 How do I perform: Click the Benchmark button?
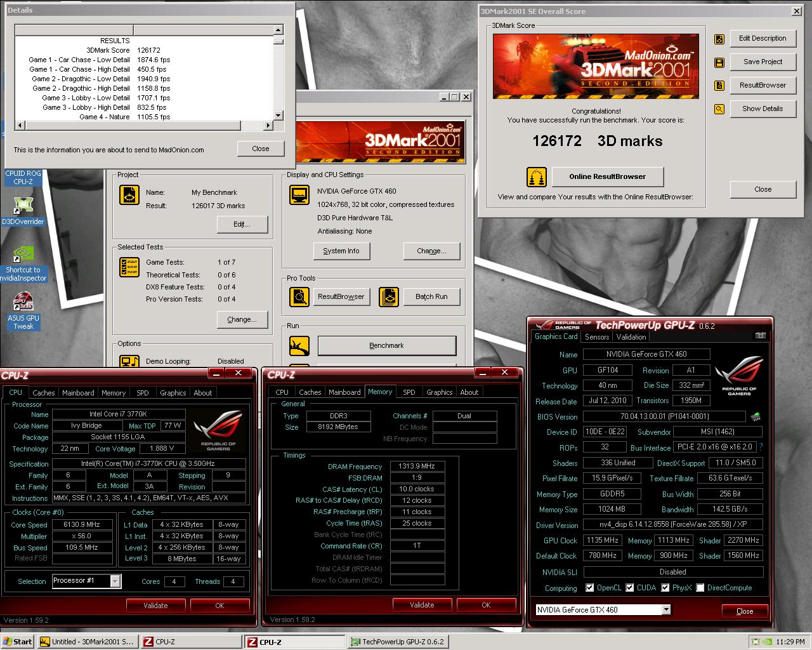(x=386, y=345)
